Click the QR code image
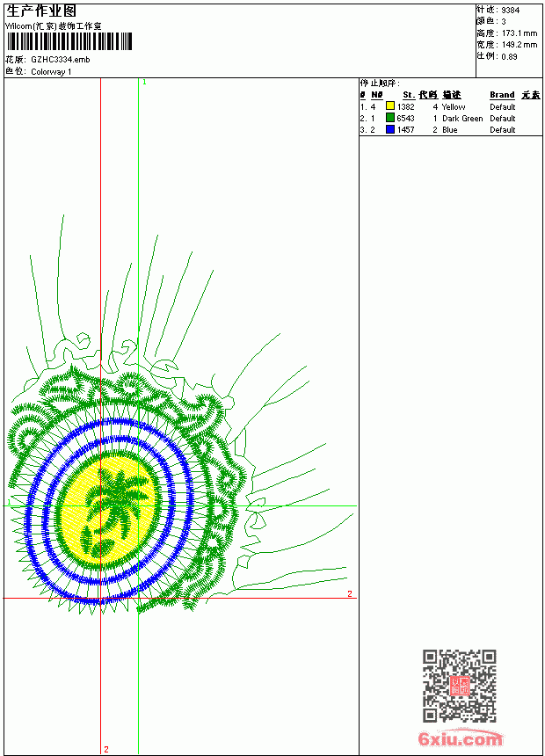The height and width of the screenshot is (756, 545). (460, 686)
